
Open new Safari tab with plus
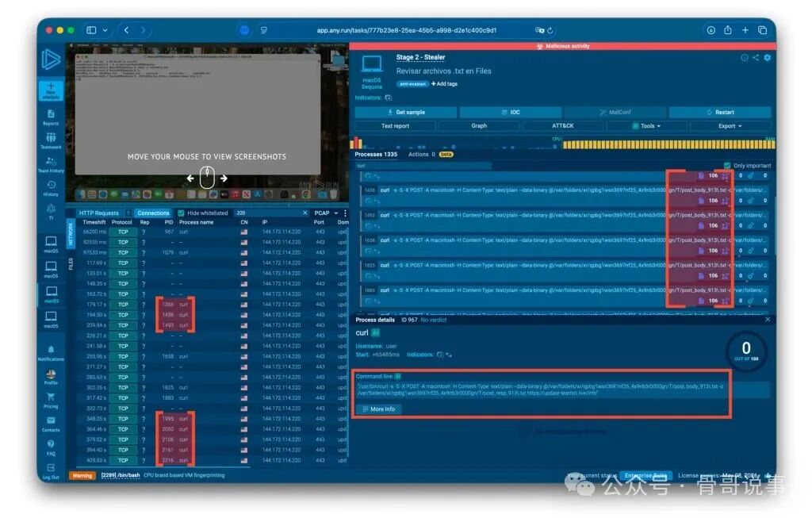point(745,30)
